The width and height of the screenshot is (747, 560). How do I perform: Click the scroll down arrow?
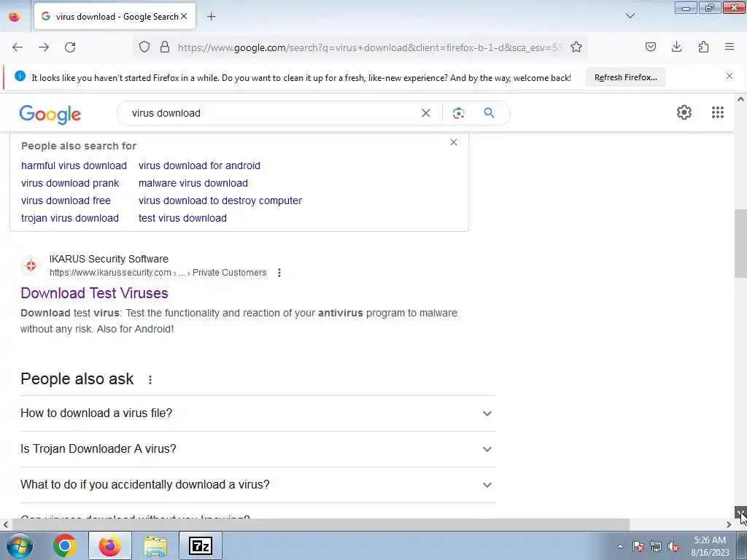[x=740, y=513]
